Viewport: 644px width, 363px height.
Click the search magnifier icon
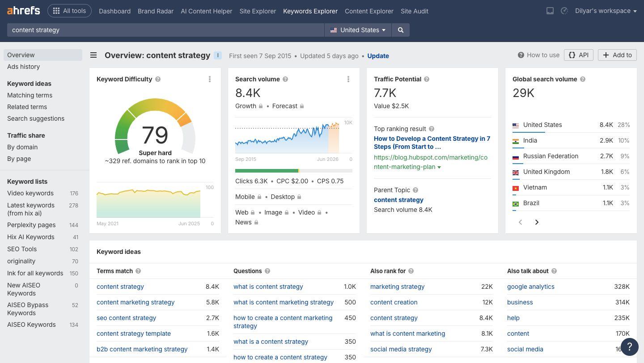pos(400,30)
